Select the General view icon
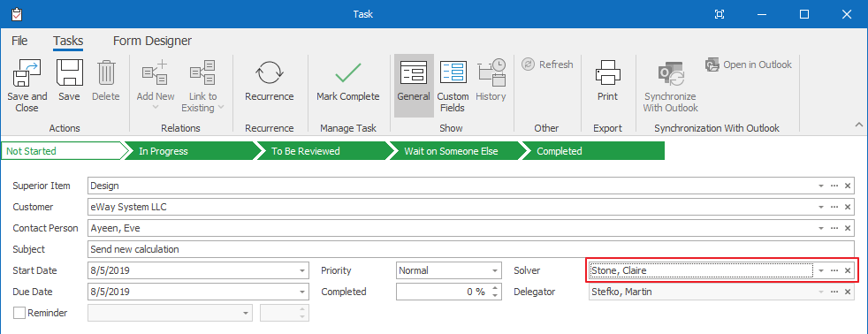 tap(414, 73)
